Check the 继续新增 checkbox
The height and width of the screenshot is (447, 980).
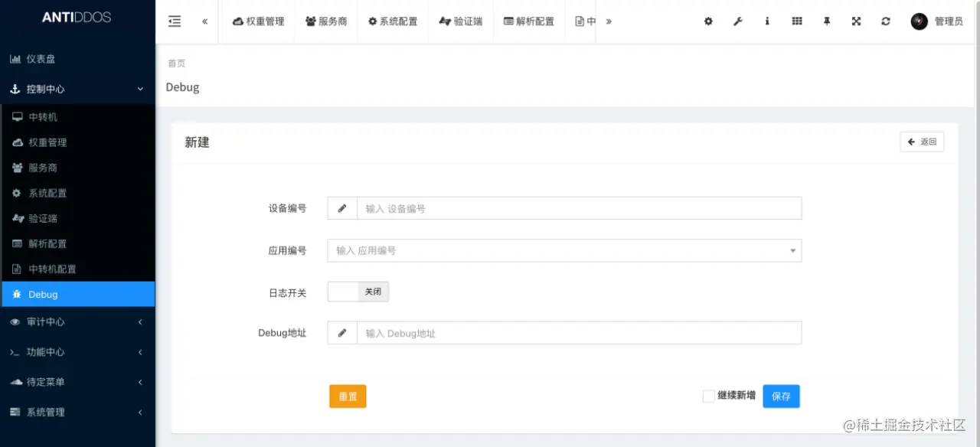pyautogui.click(x=709, y=396)
